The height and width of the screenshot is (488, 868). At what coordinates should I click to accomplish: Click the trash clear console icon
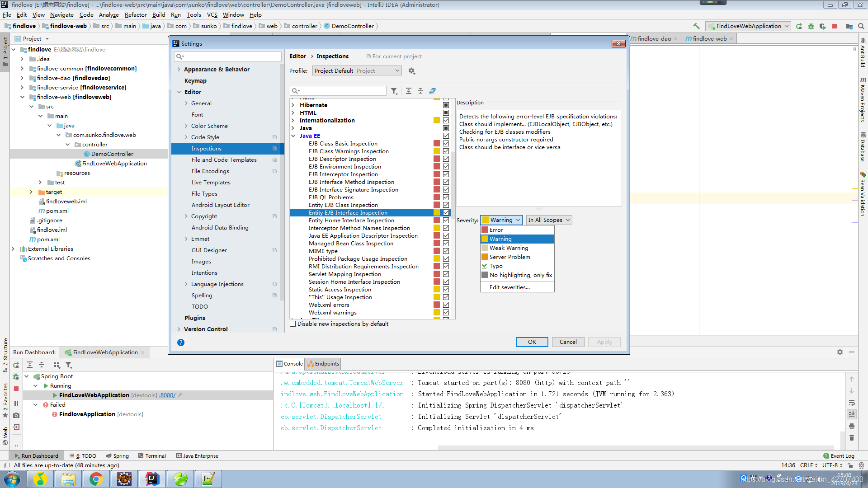click(x=852, y=437)
